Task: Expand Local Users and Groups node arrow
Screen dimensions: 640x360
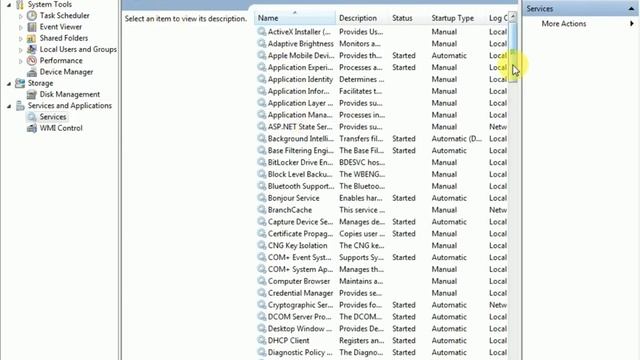Action: pyautogui.click(x=21, y=50)
